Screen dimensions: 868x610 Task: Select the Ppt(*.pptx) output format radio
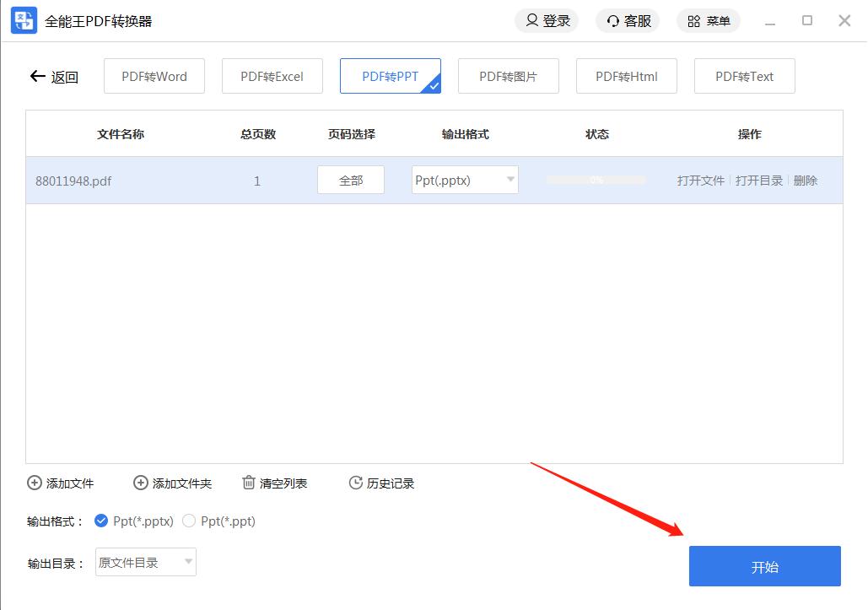click(102, 521)
